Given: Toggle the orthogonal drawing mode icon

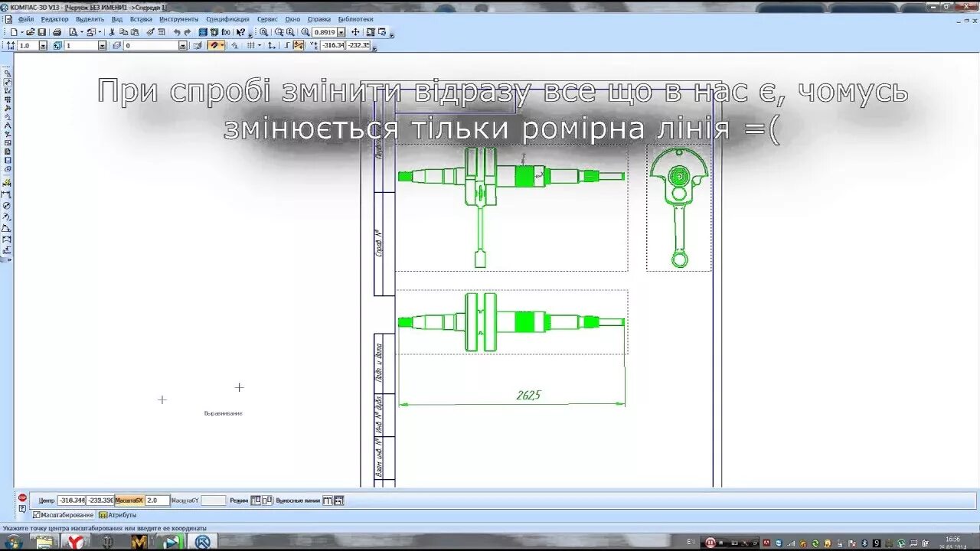Looking at the screenshot, I should tap(288, 45).
